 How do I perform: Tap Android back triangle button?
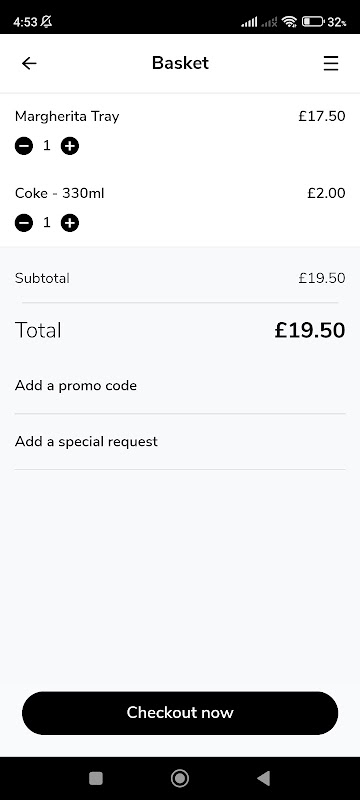(263, 778)
